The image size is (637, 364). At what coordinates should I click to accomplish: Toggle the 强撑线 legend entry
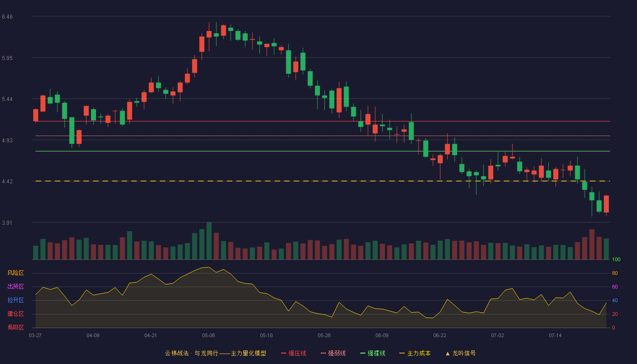(373, 353)
